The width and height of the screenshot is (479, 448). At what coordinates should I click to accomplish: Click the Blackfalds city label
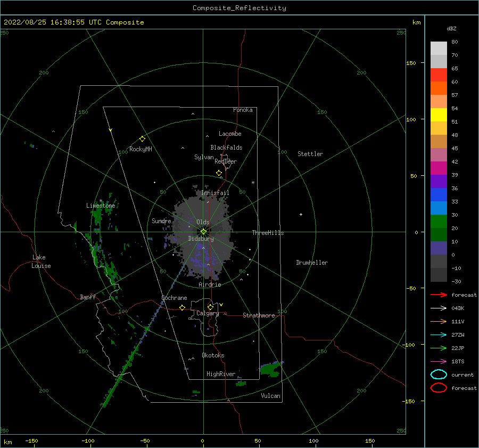pos(226,148)
